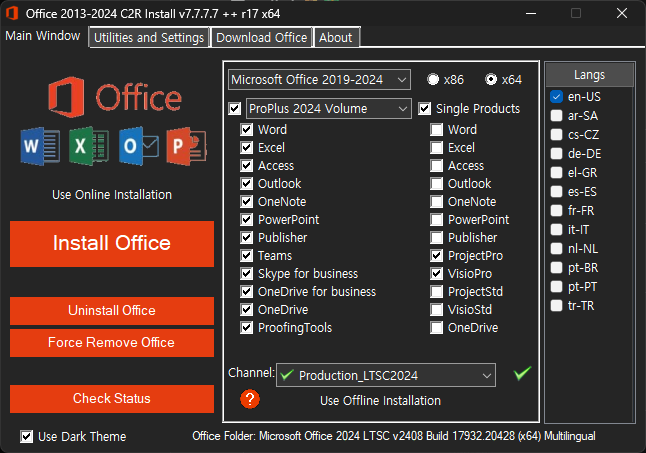Uncheck Publisher in the ProPlus suite list
Screen dimensions: 646x453
point(246,238)
